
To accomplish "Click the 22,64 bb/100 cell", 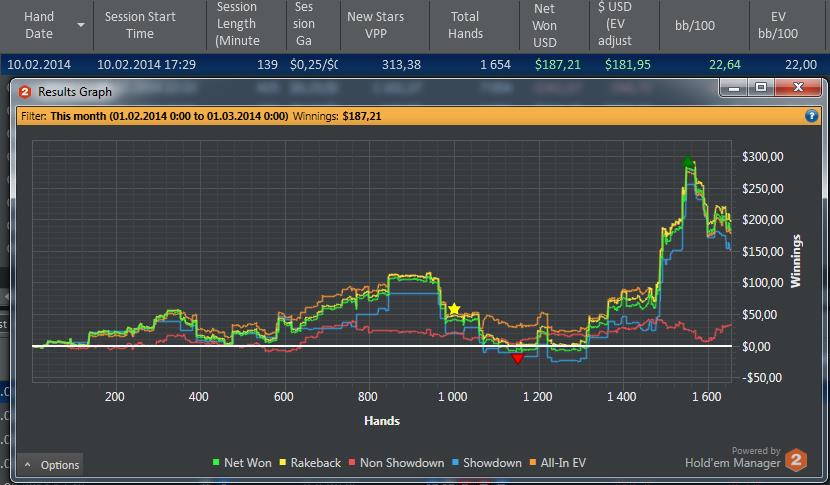I will (725, 65).
